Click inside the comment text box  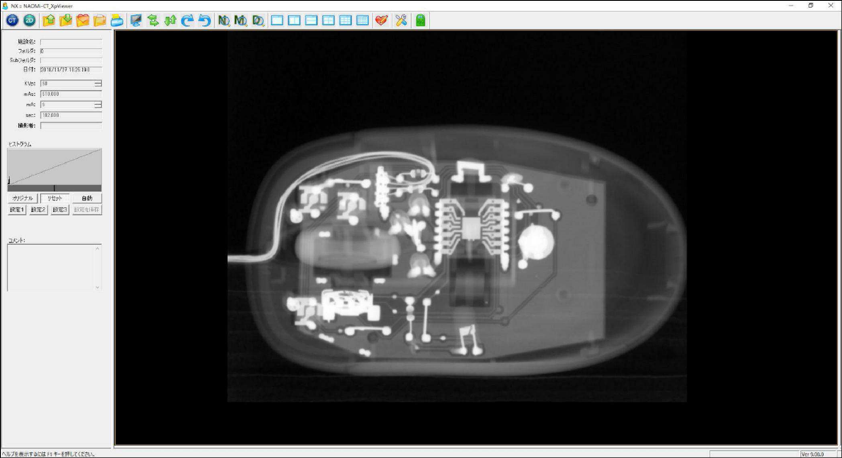pyautogui.click(x=54, y=267)
